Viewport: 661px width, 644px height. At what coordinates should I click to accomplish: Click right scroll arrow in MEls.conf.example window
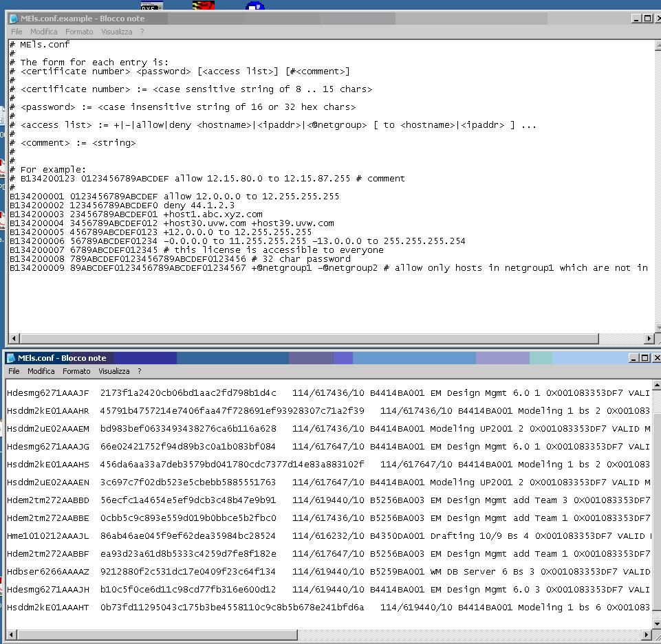pos(649,338)
